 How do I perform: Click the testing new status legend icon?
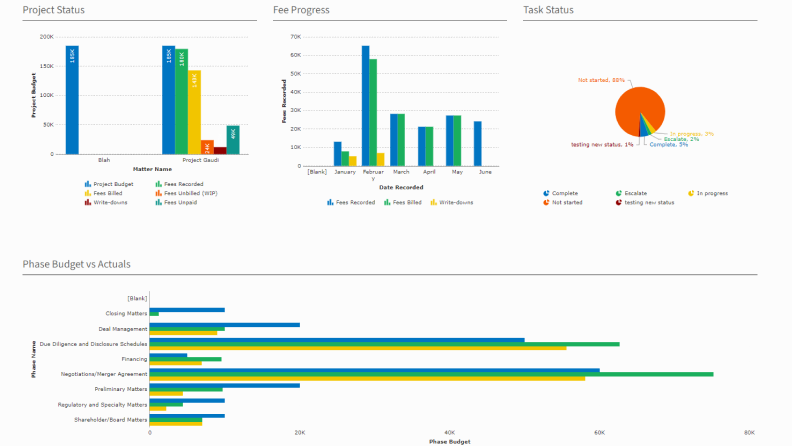tap(619, 202)
